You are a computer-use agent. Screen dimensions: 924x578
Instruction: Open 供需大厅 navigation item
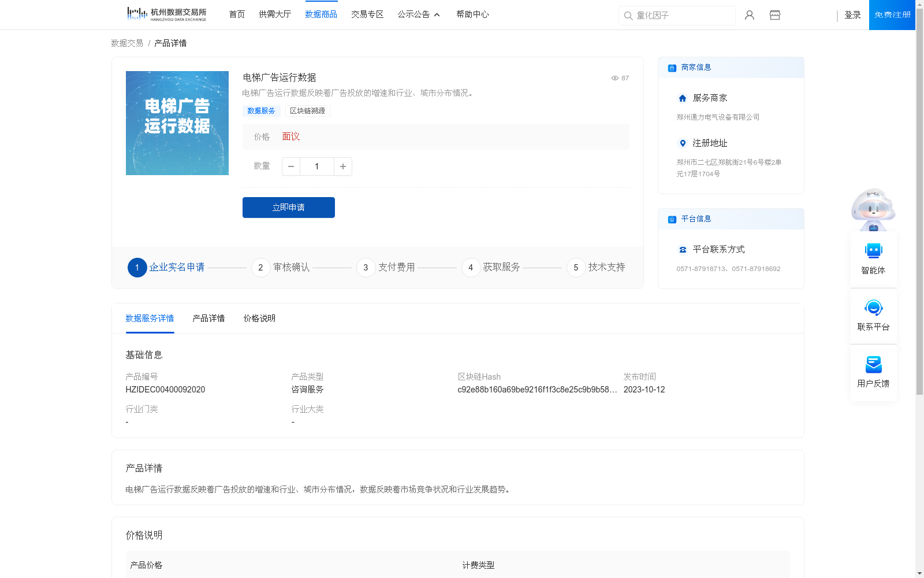click(275, 14)
